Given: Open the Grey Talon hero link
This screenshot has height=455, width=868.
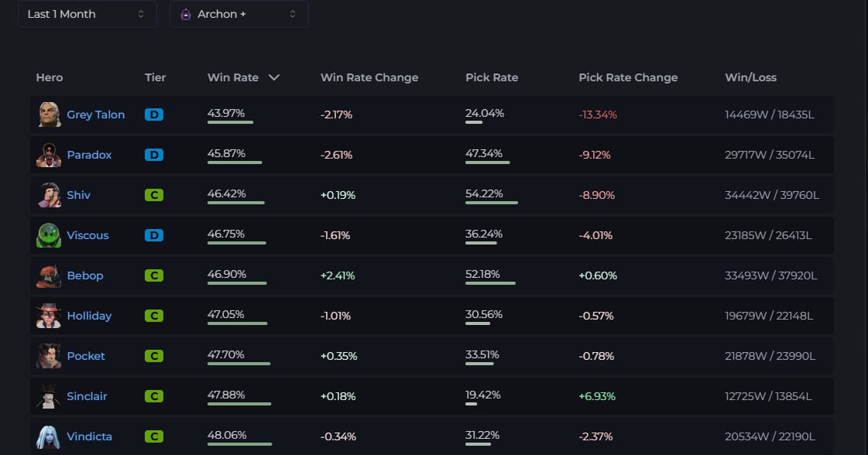Looking at the screenshot, I should 95,115.
